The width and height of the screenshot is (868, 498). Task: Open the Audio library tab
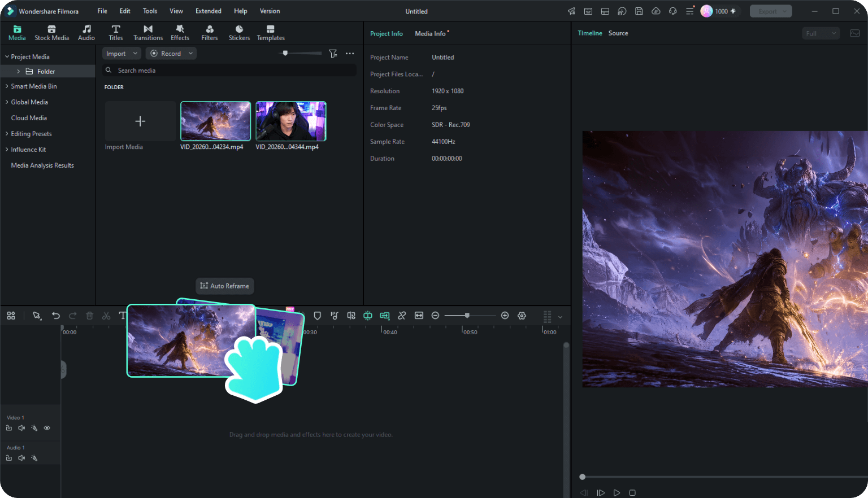click(x=86, y=33)
